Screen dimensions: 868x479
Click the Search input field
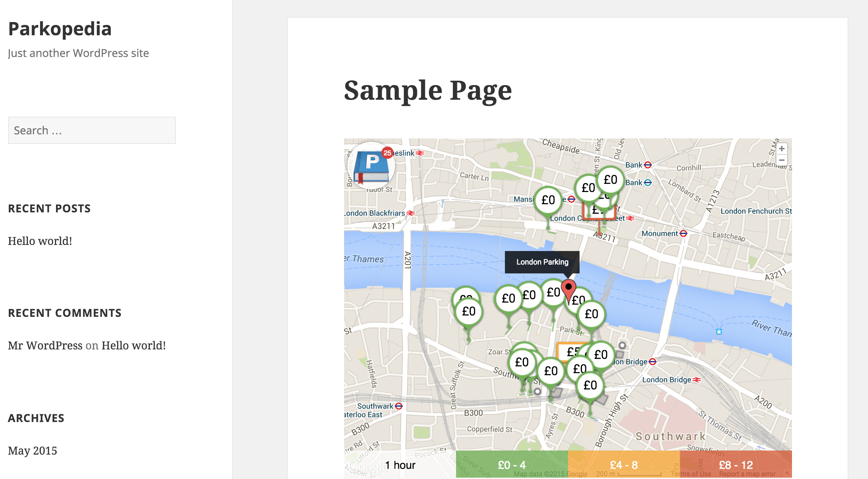tap(92, 130)
